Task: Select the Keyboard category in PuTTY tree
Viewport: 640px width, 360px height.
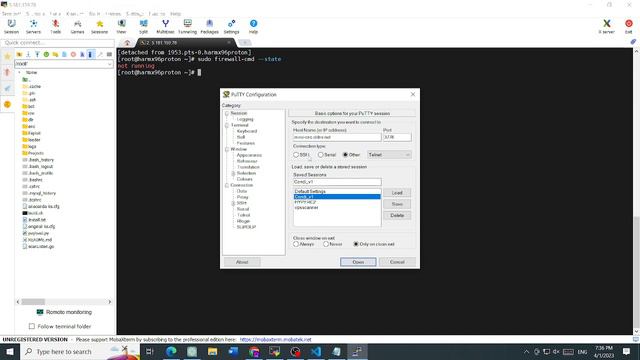Action: [247, 131]
